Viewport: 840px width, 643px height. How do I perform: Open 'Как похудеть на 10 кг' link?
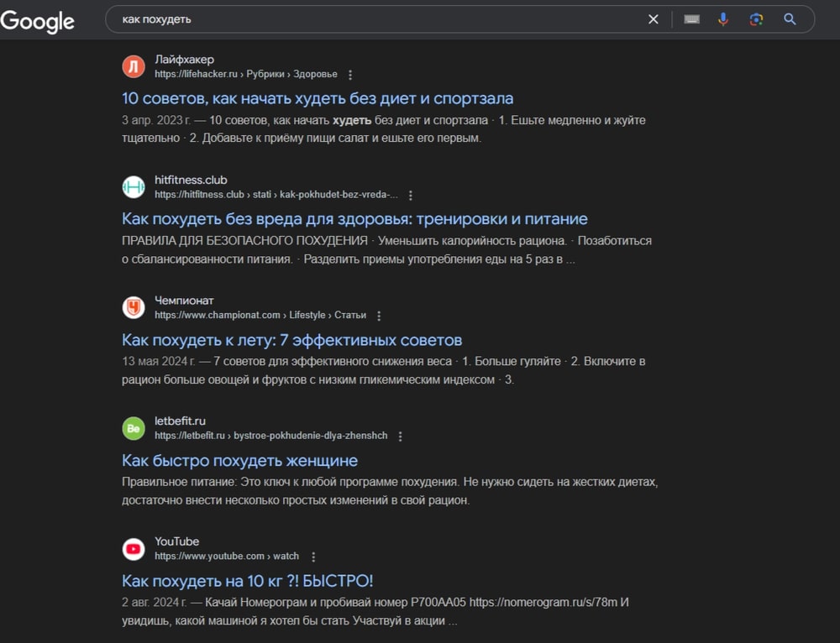click(x=247, y=581)
